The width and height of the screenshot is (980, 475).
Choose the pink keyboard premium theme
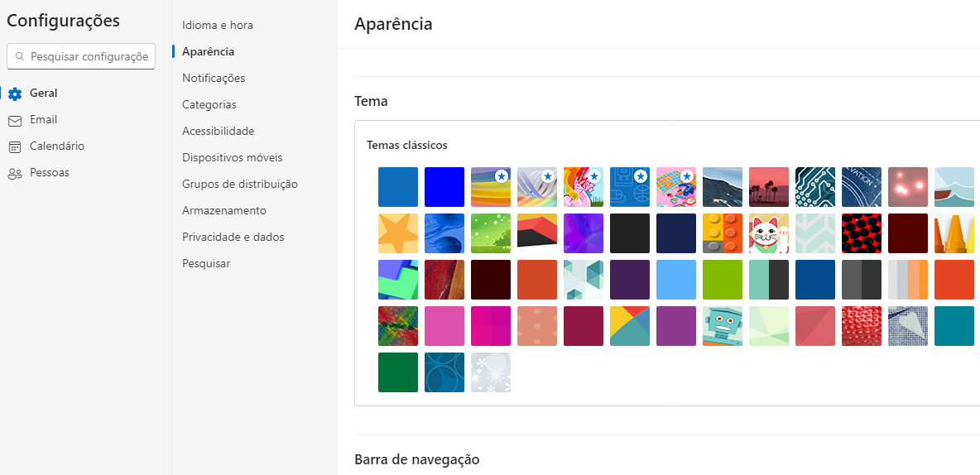(676, 187)
